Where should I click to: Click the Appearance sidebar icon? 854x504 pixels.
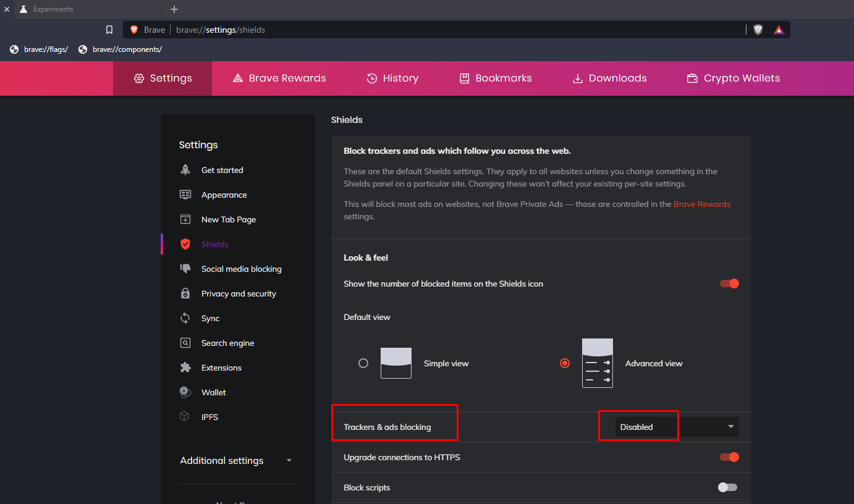coord(185,195)
